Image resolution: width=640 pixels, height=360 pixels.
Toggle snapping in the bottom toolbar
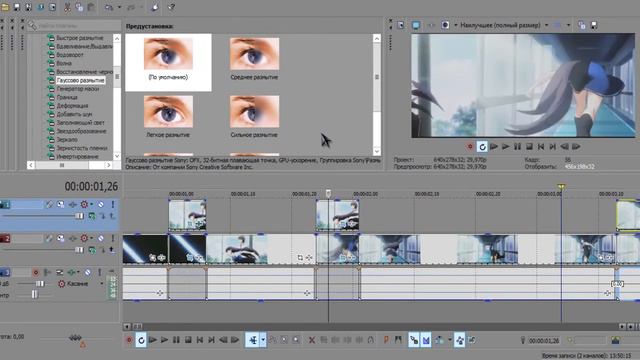tap(413, 340)
